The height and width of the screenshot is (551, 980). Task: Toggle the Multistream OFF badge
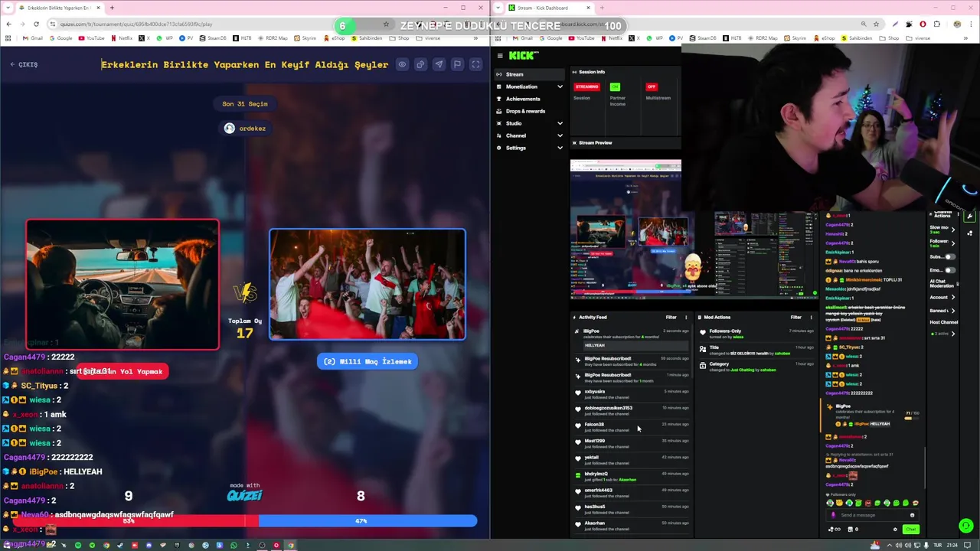652,86
